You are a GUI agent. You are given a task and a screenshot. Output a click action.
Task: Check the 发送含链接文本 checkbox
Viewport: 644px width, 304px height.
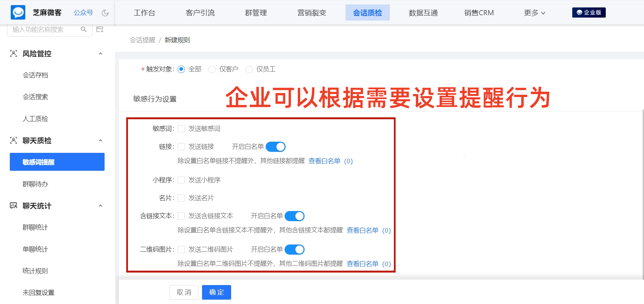coord(181,216)
